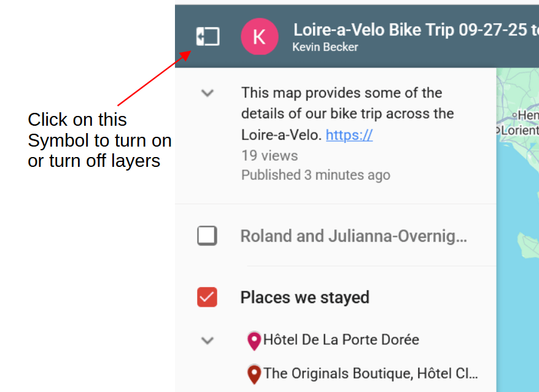Click the dark red pin for The Originals Boutique
This screenshot has height=392, width=539.
point(254,374)
